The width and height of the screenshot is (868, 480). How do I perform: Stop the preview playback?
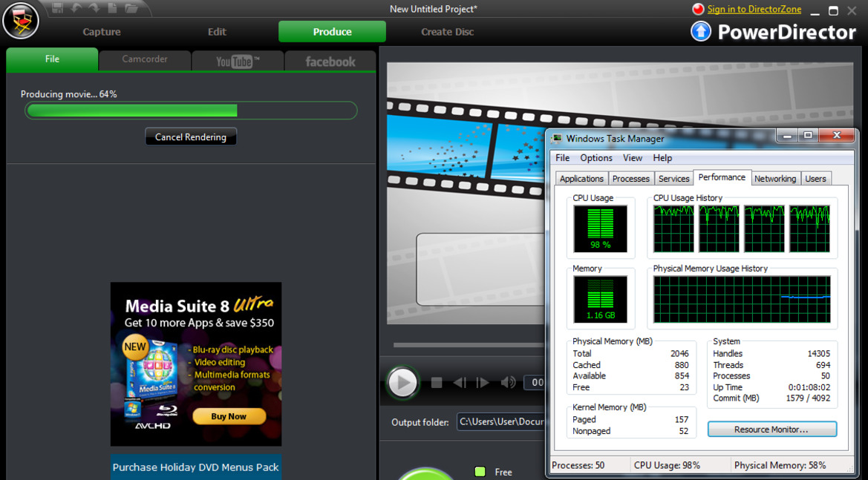click(x=436, y=382)
